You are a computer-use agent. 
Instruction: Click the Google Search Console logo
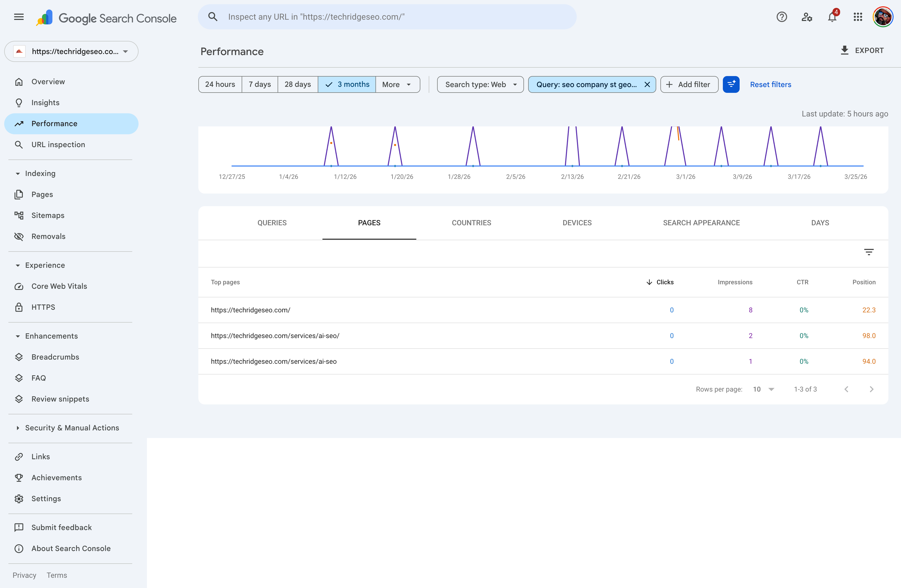[x=106, y=18]
